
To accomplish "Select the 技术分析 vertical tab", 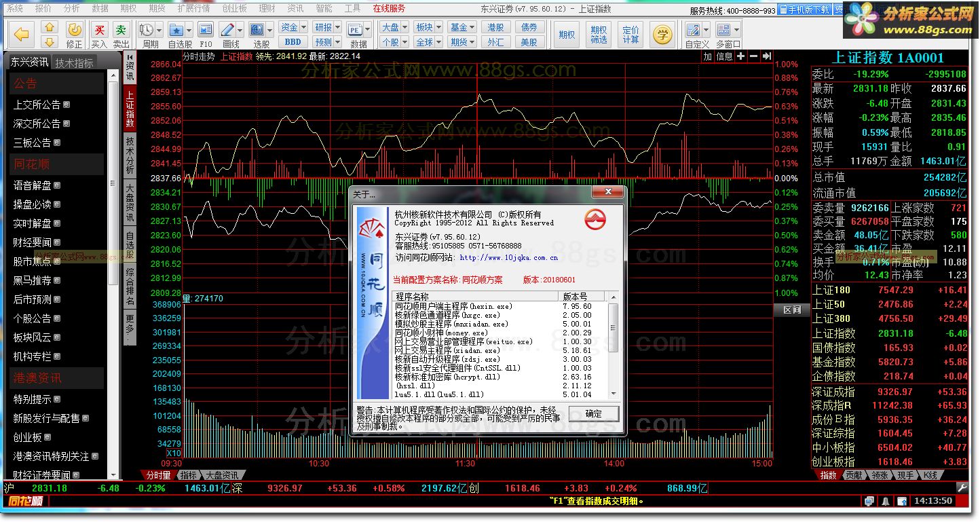I will (x=130, y=154).
